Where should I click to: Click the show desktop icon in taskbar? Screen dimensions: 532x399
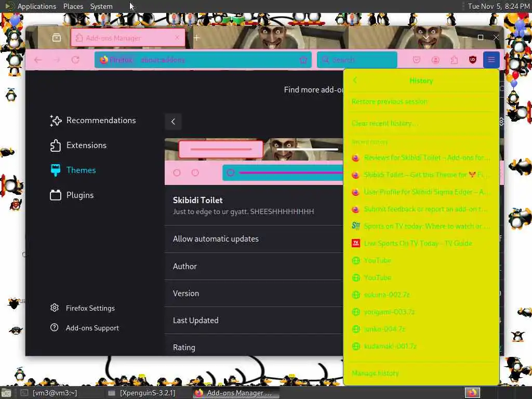(x=6, y=393)
